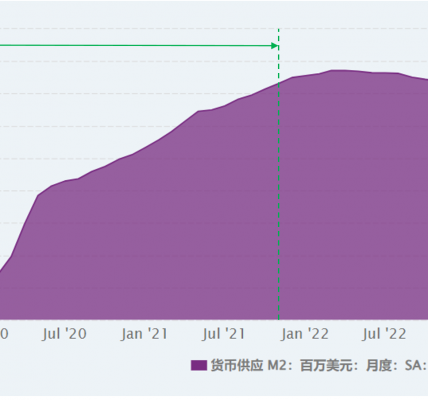Select the Jul '21 axis label
The height and width of the screenshot is (400, 428).
[223, 334]
